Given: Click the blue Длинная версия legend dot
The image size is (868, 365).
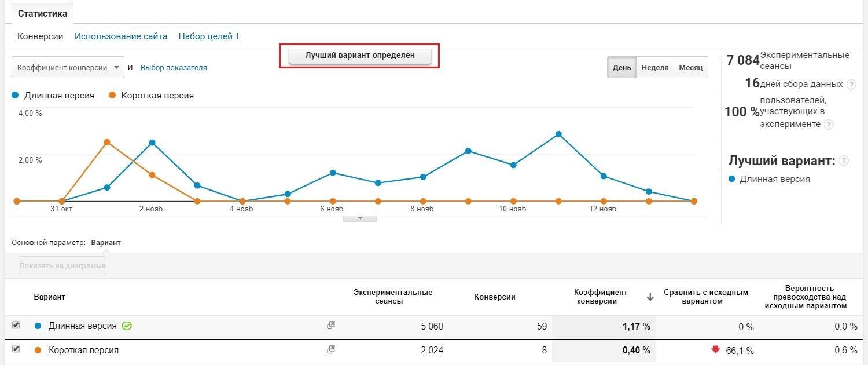Looking at the screenshot, I should 16,95.
